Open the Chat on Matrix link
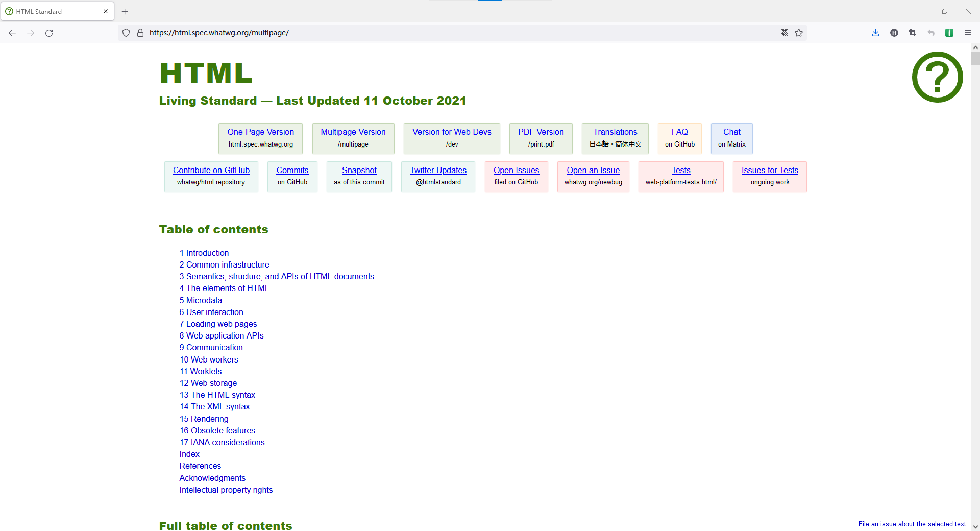 732,132
